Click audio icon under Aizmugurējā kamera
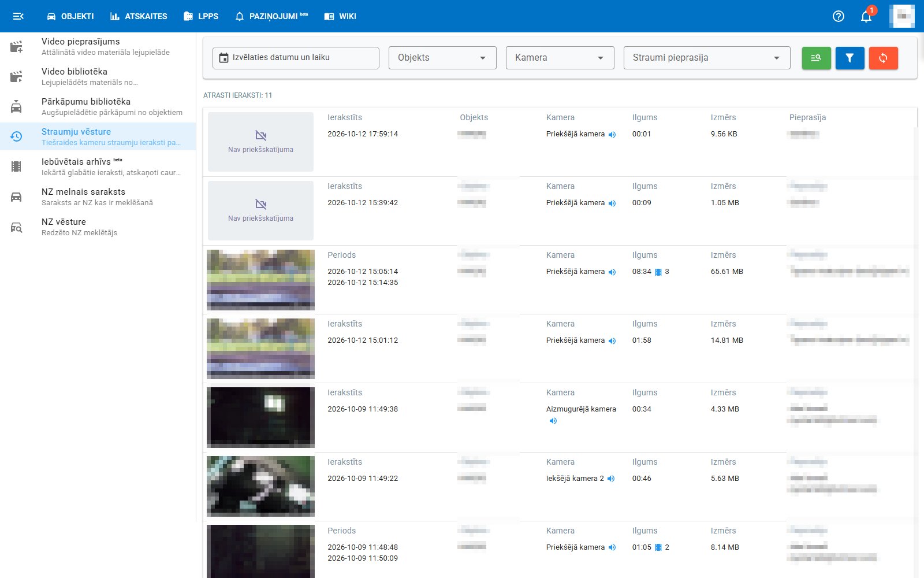This screenshot has width=924, height=578. (x=553, y=421)
